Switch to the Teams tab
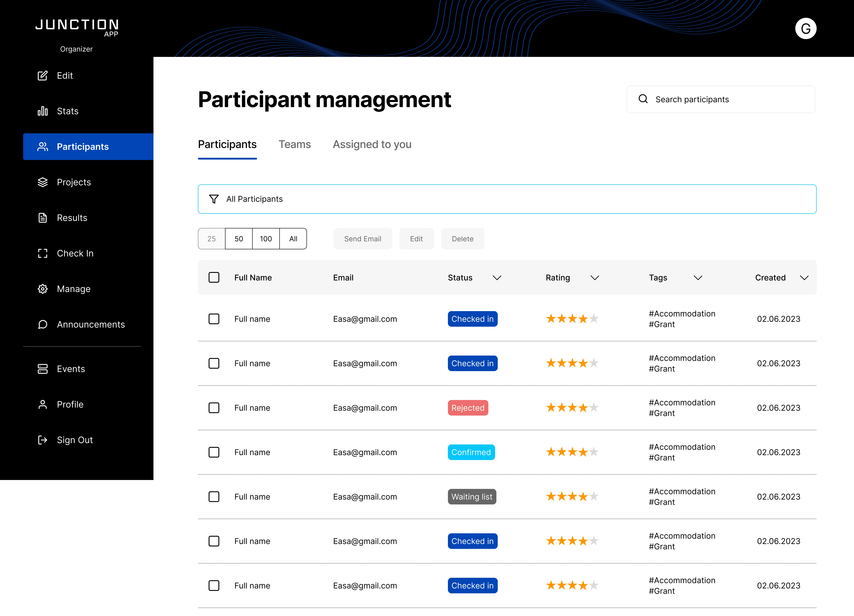Viewport: 854px width, 616px height. click(294, 144)
